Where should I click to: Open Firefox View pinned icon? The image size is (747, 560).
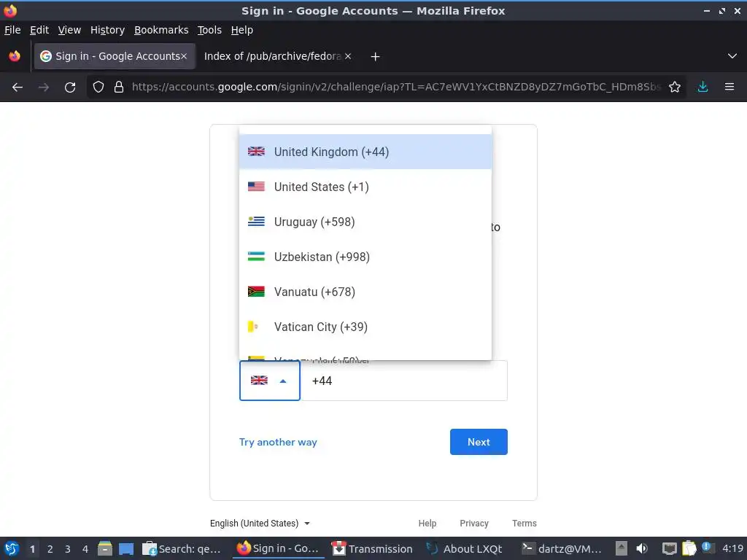(x=15, y=56)
